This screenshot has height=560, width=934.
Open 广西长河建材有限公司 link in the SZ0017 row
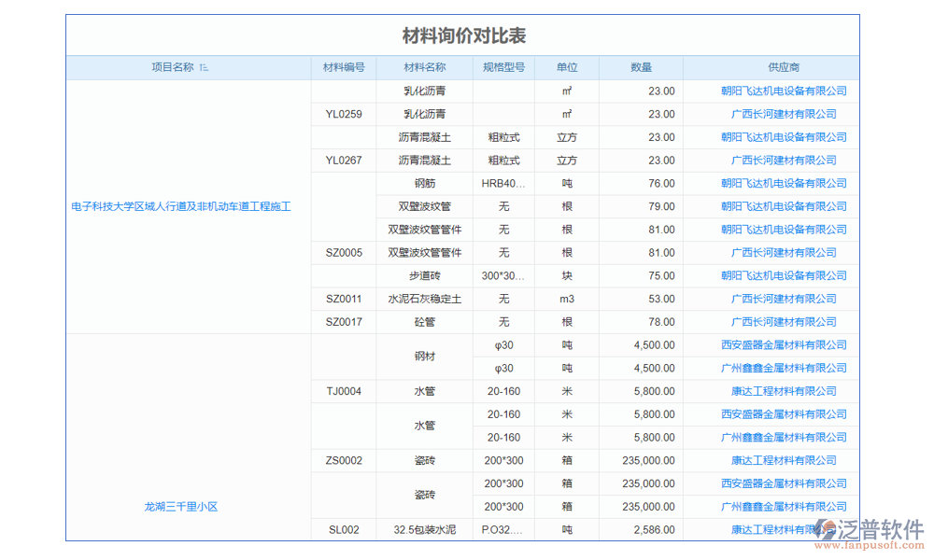784,322
